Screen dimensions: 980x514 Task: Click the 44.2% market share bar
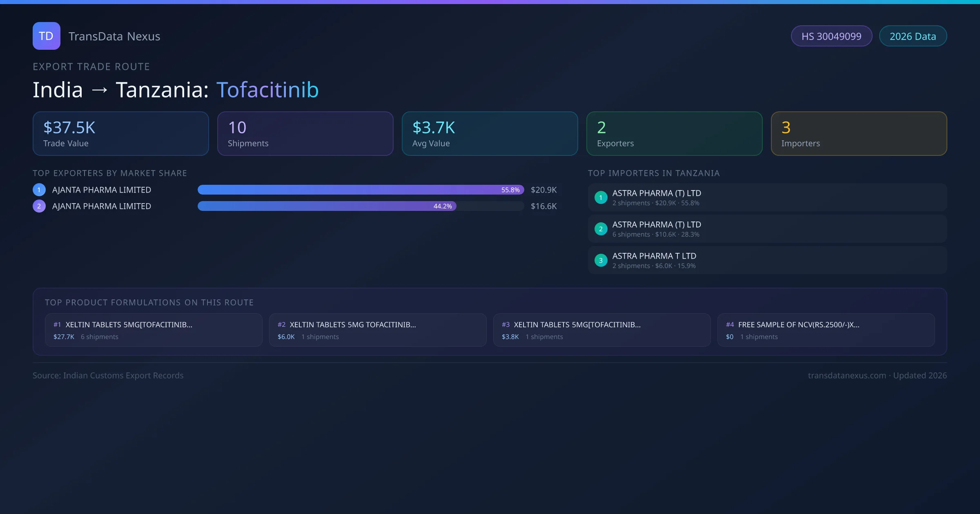click(327, 206)
